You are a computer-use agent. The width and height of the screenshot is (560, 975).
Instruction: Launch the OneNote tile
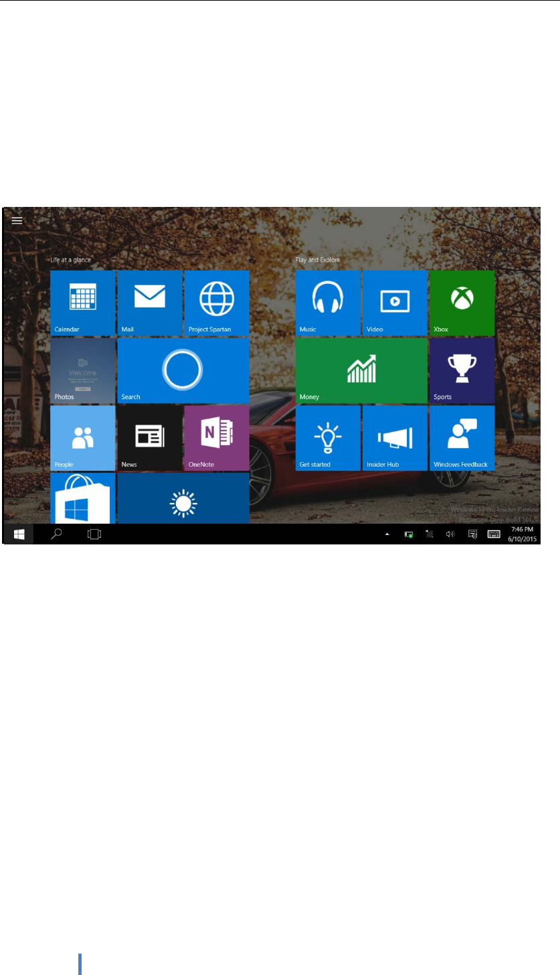click(217, 438)
